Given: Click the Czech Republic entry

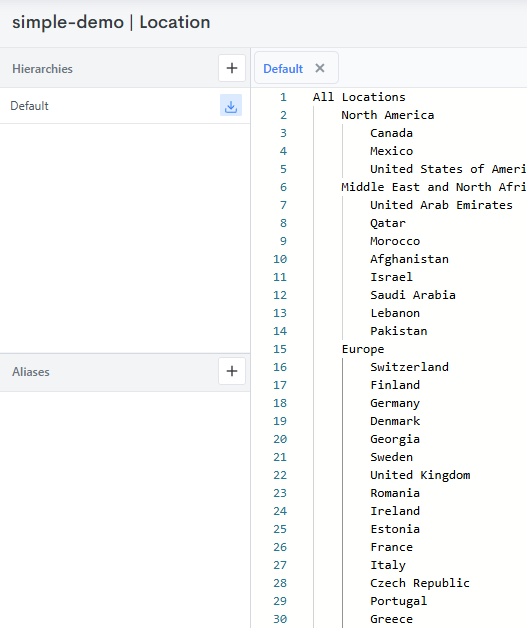Looking at the screenshot, I should tap(420, 583).
